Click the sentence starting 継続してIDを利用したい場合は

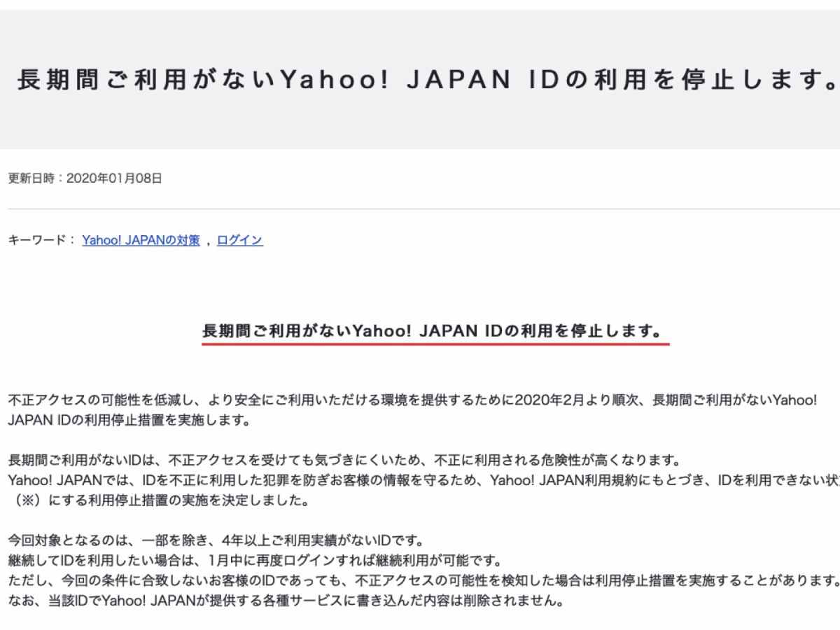255,561
